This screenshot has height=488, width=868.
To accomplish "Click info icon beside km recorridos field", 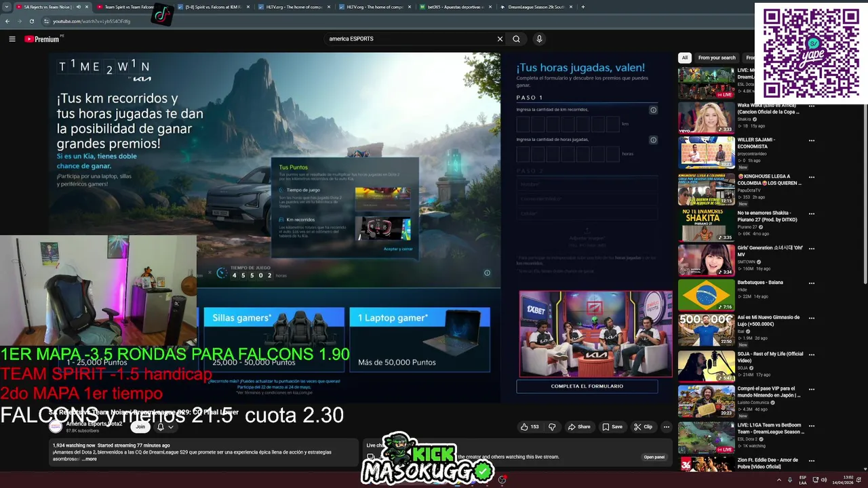I will (x=653, y=110).
